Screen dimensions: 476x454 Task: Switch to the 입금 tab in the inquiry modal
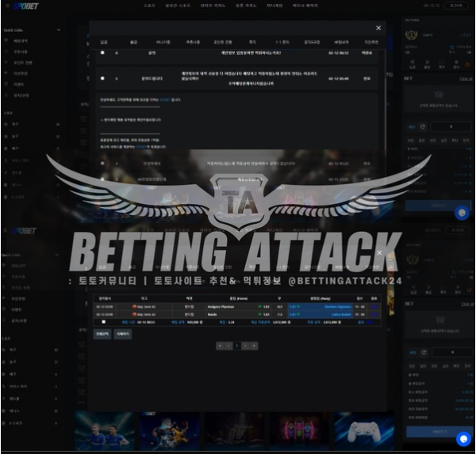tap(103, 42)
